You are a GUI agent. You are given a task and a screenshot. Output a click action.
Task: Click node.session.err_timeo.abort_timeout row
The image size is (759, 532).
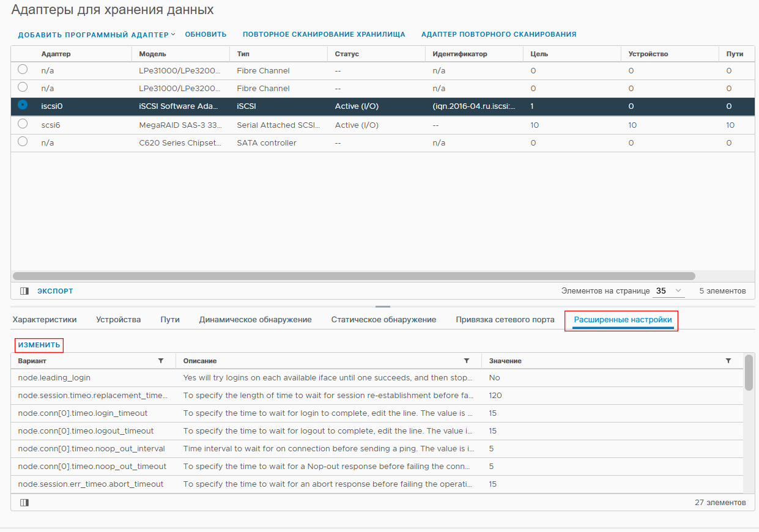(x=377, y=484)
